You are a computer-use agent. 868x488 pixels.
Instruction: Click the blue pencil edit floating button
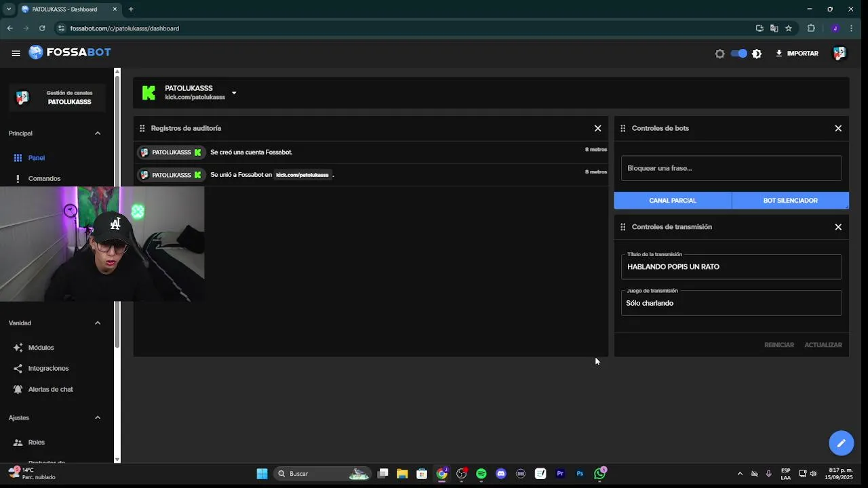click(841, 443)
